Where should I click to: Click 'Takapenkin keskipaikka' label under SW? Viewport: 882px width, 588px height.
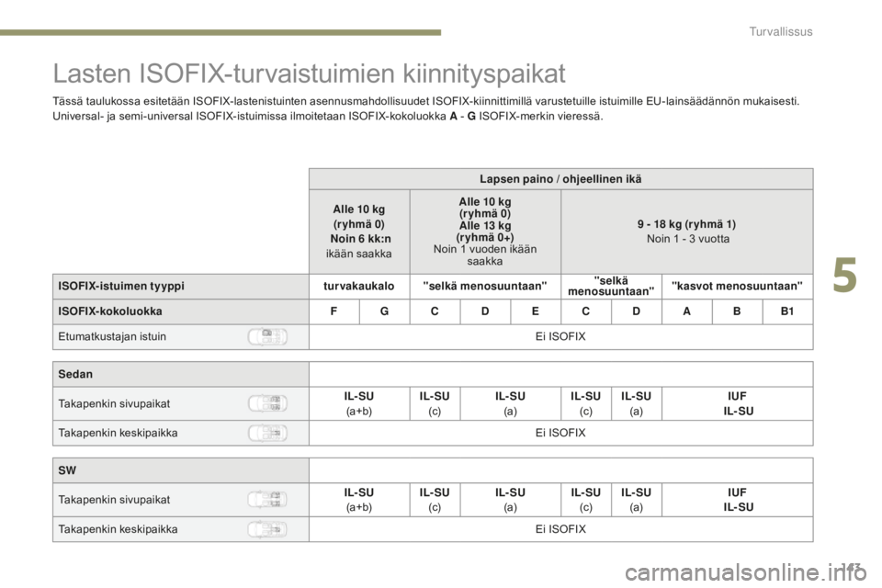pos(119,529)
